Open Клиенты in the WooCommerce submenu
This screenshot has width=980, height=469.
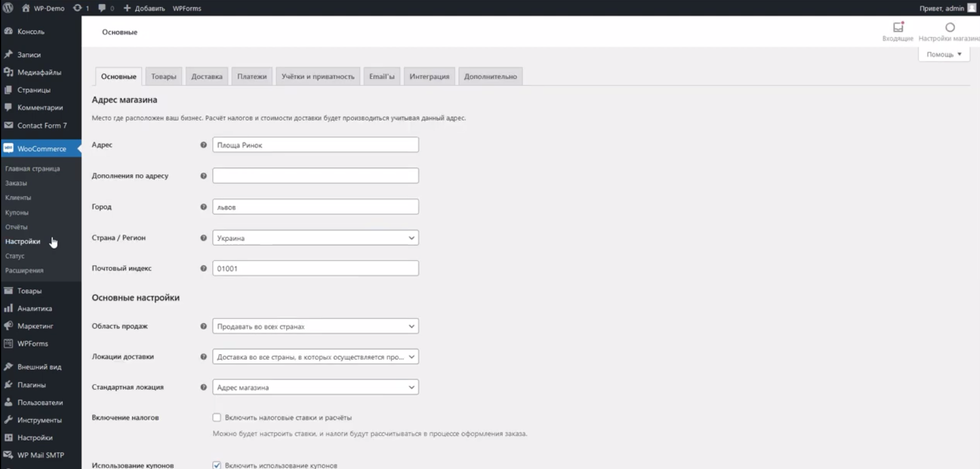[x=18, y=198]
